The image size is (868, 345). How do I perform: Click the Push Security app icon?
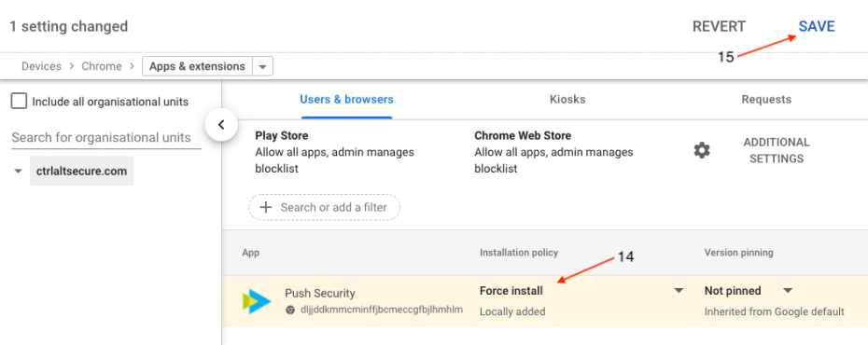point(257,301)
